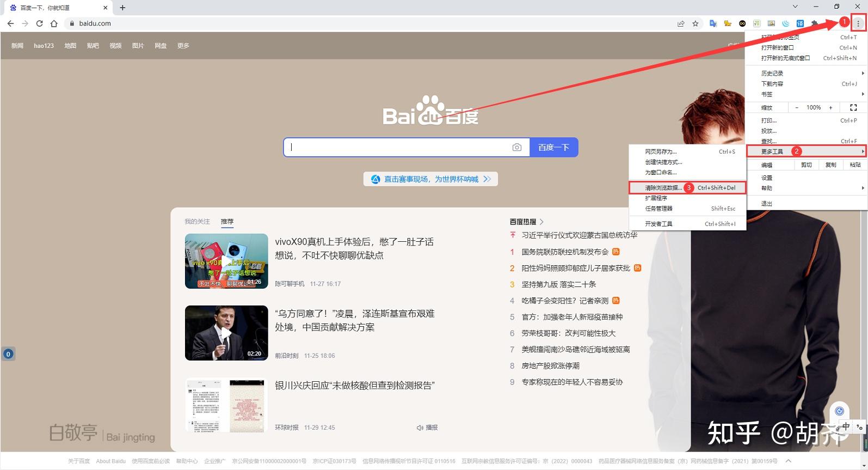Open 下载内容 from the menu
868x470 pixels.
807,83
